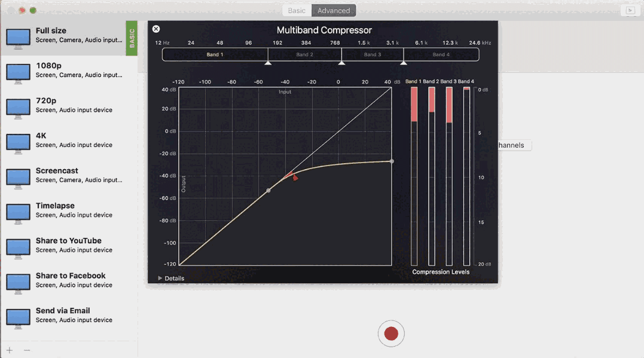This screenshot has height=358, width=644.
Task: Click the Band 2 compression level meter
Action: (432, 176)
